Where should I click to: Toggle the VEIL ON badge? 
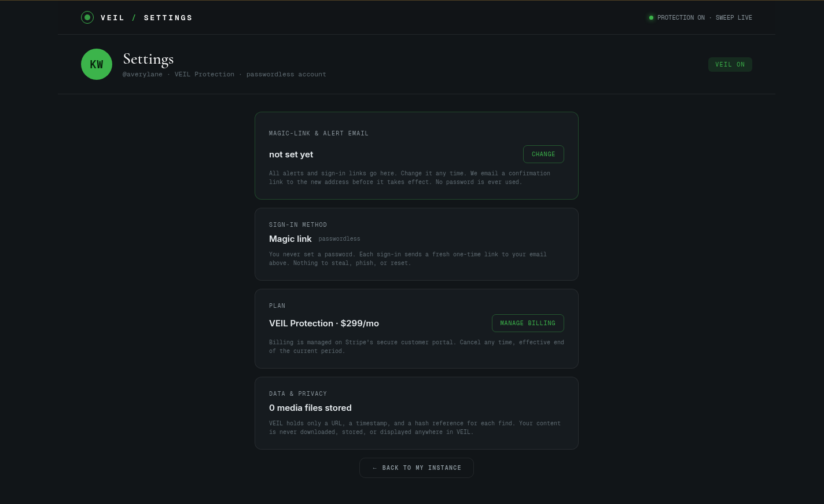coord(730,64)
